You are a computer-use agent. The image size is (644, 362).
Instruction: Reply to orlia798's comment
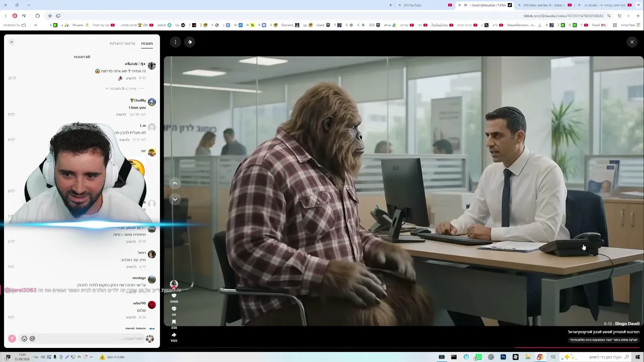(131, 317)
